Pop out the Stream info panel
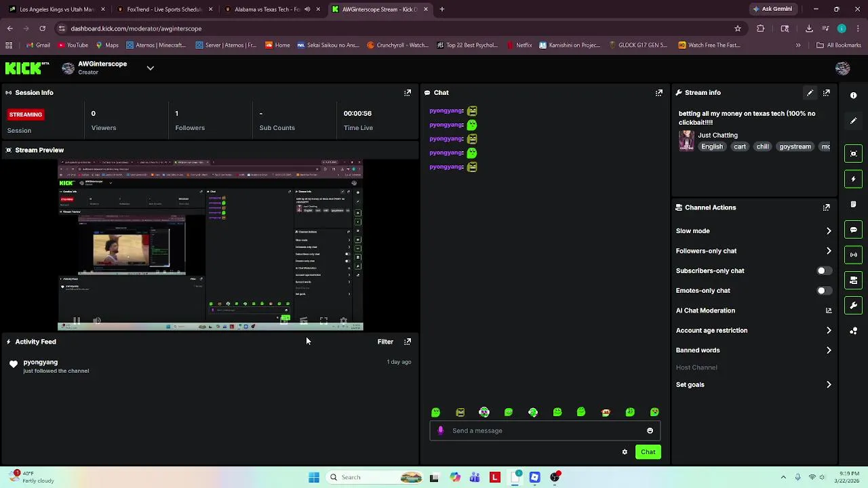Image resolution: width=868 pixels, height=488 pixels. coord(827,93)
